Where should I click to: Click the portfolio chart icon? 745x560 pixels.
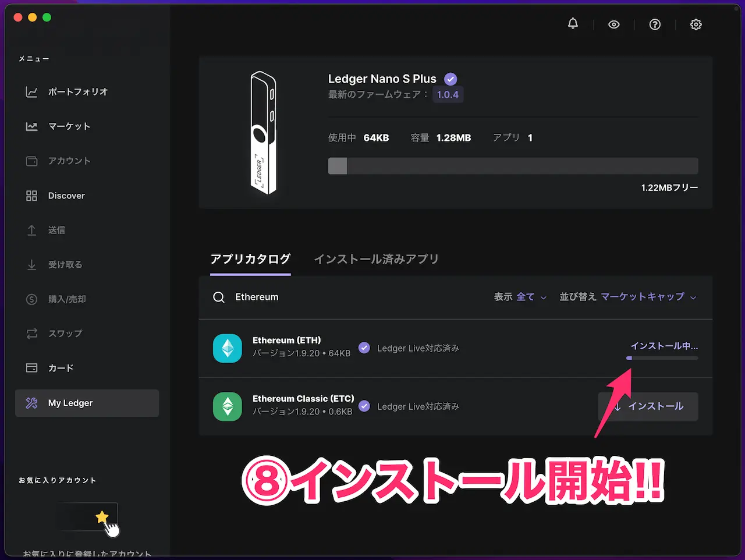[31, 92]
